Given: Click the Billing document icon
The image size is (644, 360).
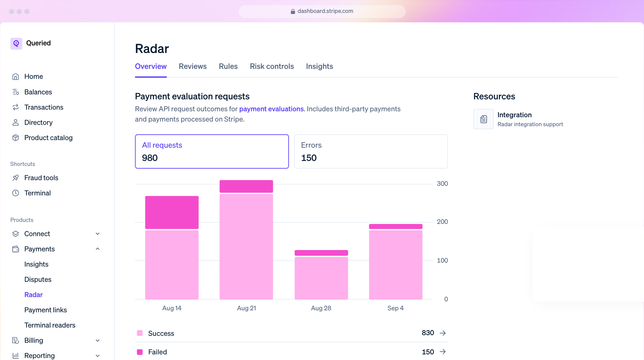Looking at the screenshot, I should click(x=16, y=340).
